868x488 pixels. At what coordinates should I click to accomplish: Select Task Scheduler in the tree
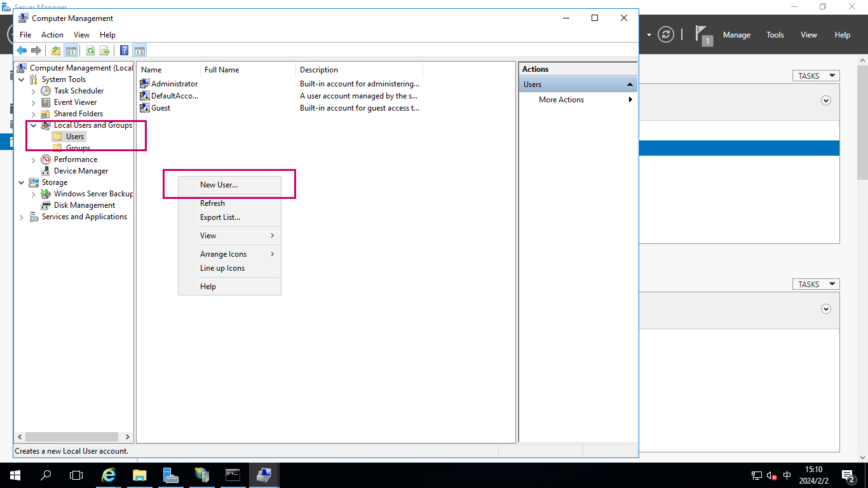click(x=79, y=91)
